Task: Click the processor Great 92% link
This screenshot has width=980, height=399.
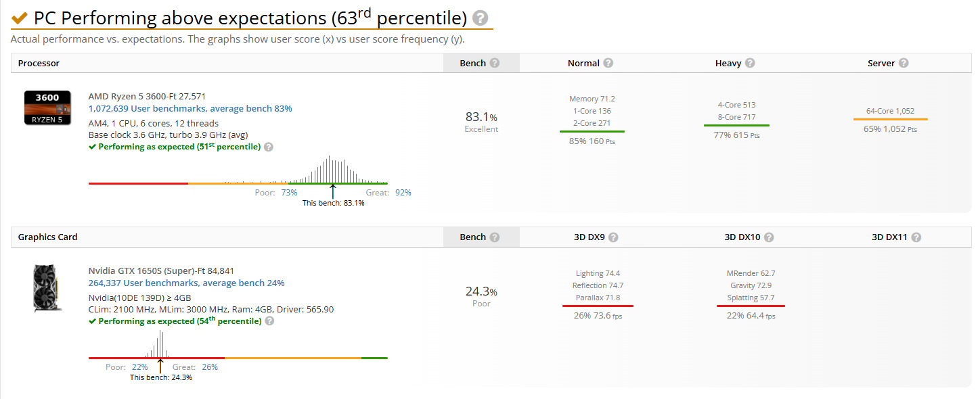Action: coord(403,193)
